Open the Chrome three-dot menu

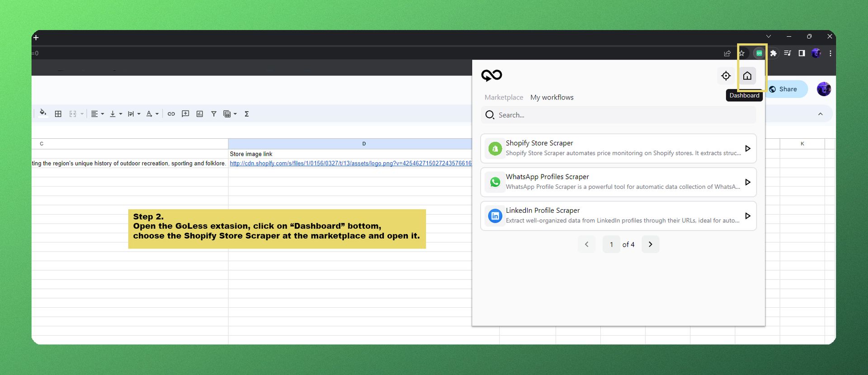click(830, 53)
